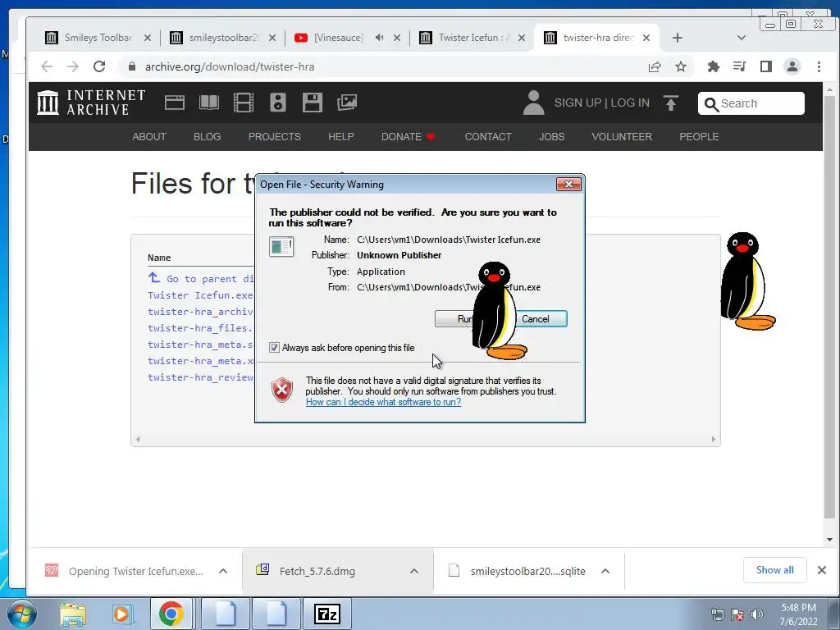Click the address bar URL

tap(230, 66)
